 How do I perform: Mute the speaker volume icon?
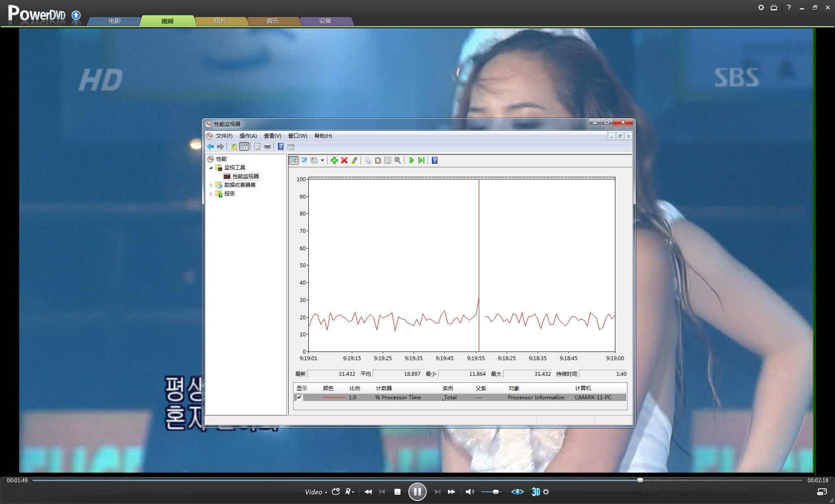469,492
